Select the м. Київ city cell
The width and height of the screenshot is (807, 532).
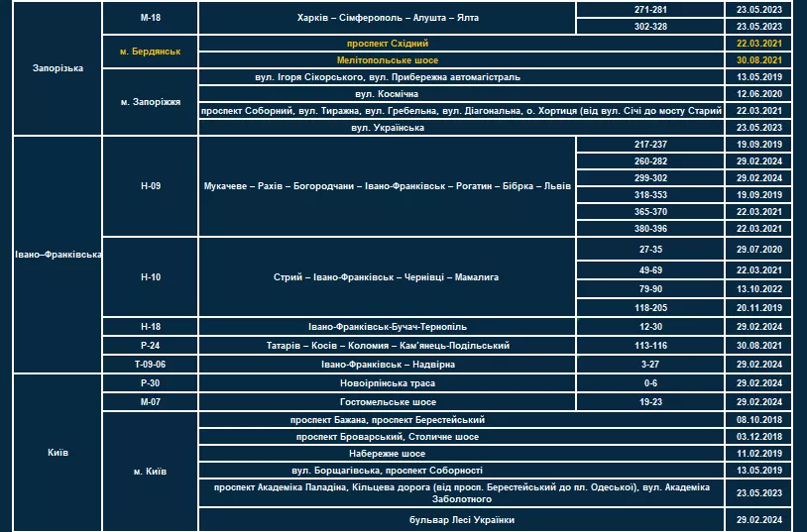click(x=150, y=471)
